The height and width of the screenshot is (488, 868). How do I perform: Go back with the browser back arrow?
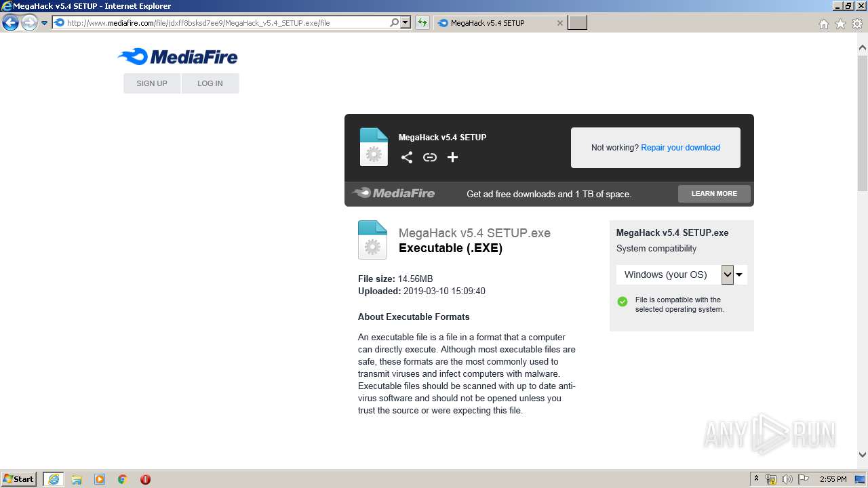click(10, 23)
